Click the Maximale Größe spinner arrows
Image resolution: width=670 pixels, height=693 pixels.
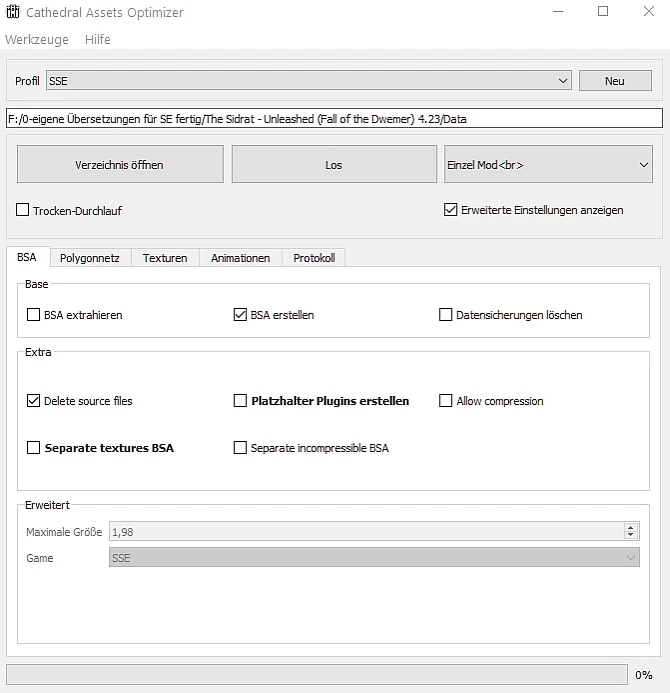(x=630, y=532)
